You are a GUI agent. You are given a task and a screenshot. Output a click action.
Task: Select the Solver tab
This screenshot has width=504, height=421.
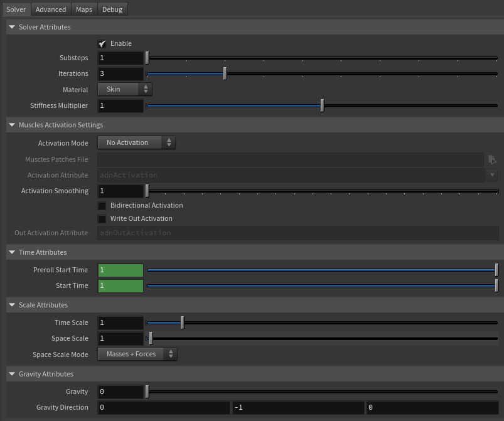pos(16,9)
